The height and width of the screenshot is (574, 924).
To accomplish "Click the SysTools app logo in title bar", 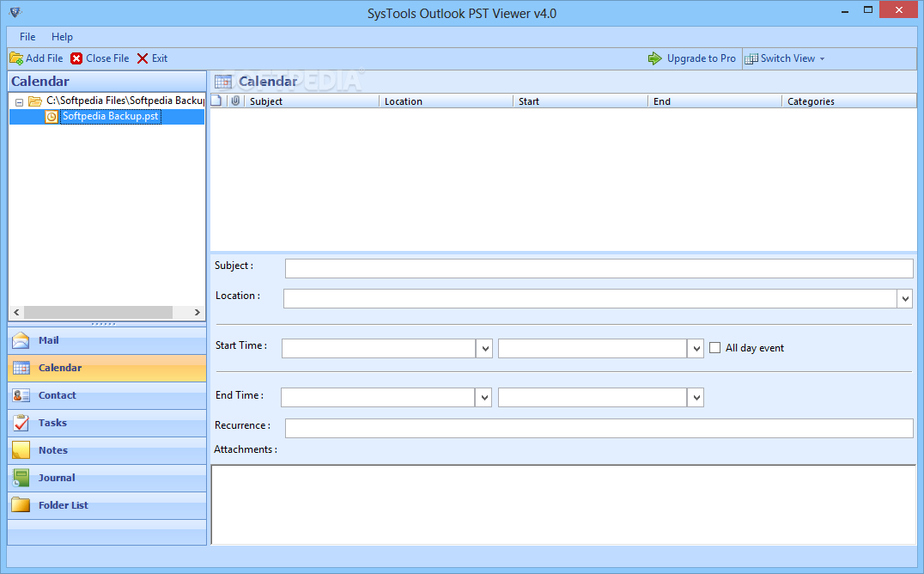I will tap(15, 12).
